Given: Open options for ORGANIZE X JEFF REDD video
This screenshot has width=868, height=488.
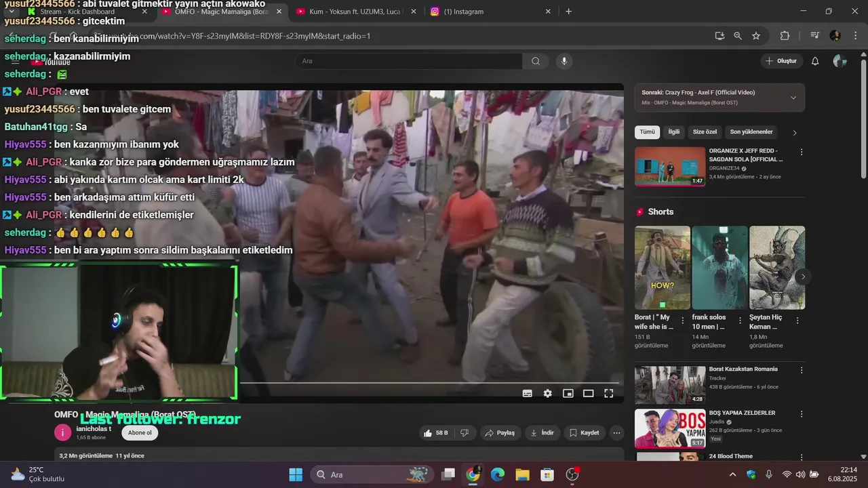Looking at the screenshot, I should point(802,152).
